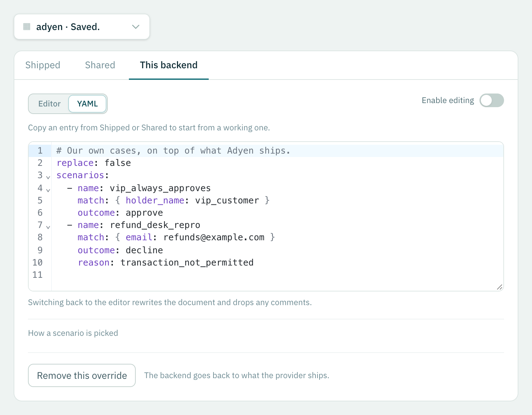Select the YAML view mode

87,104
